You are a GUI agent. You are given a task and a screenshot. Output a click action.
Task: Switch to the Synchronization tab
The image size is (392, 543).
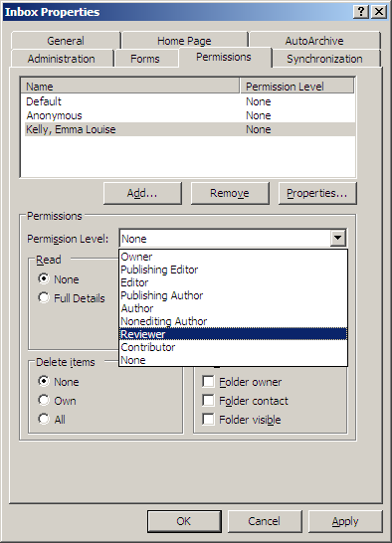(324, 59)
